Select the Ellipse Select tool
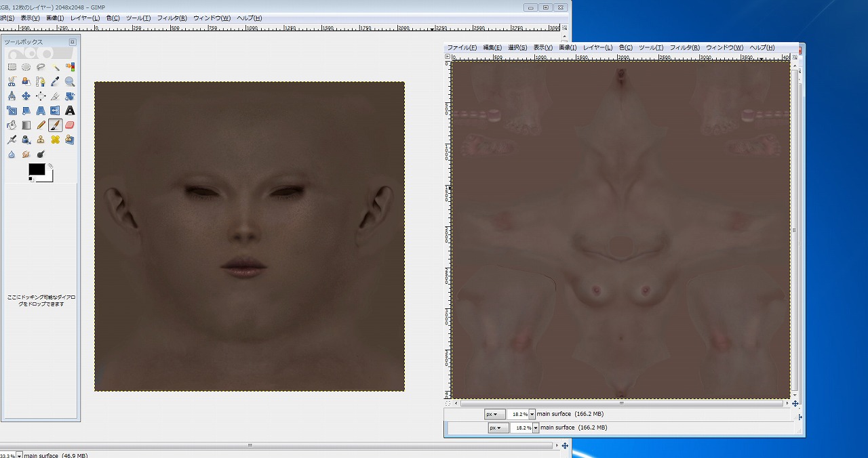 pos(26,67)
